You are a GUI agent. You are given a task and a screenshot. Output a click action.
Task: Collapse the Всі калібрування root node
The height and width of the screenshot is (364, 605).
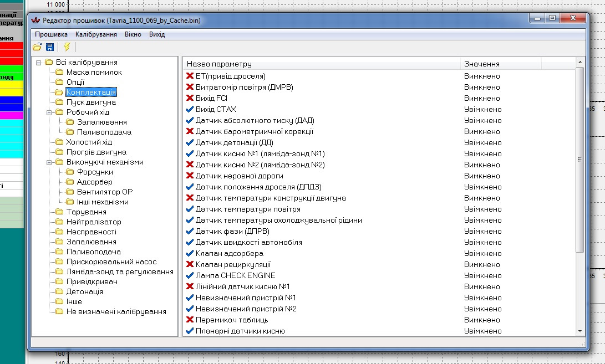[x=39, y=63]
